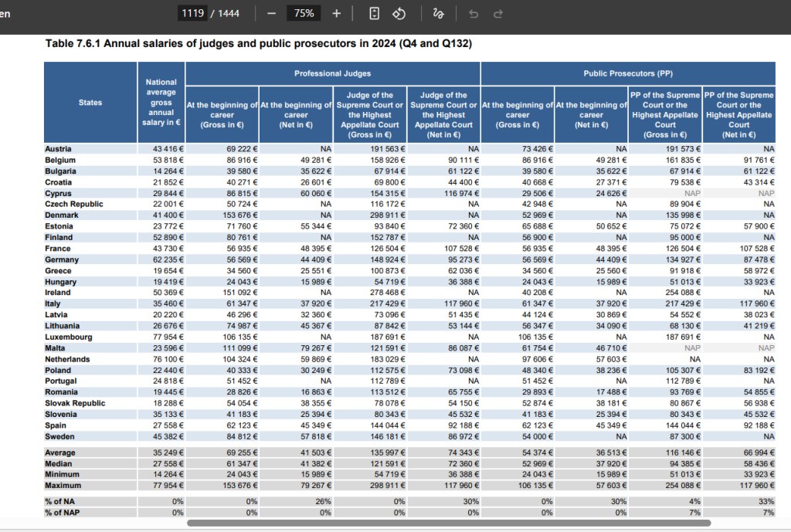Click Denmark's judge salary value 298 911 €
Viewport: 791px width, 532px height.
click(x=388, y=215)
